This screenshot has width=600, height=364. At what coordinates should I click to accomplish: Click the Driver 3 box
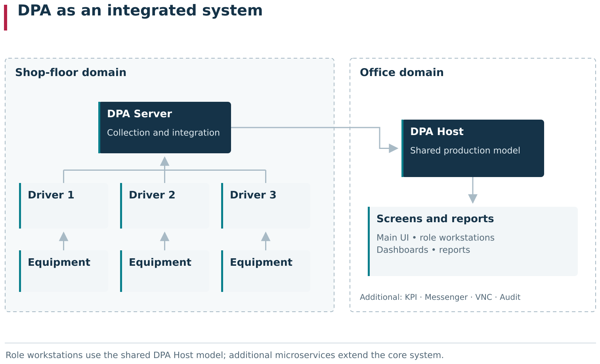point(266,206)
